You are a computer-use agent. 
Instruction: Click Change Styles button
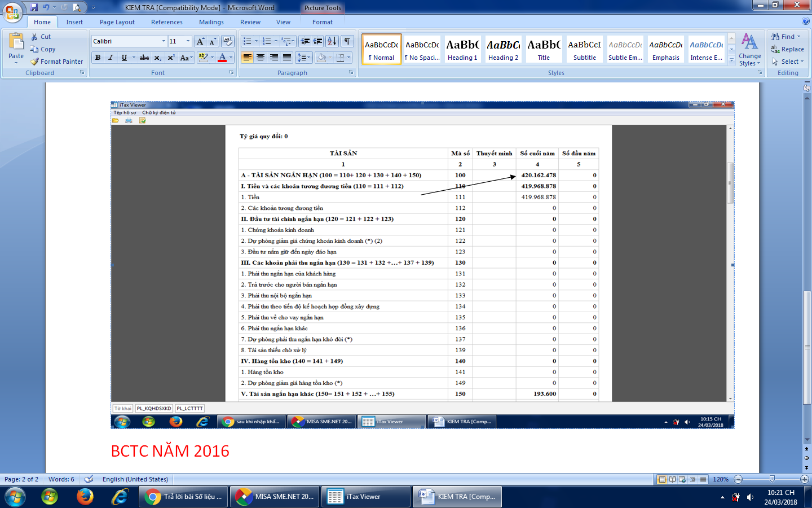pyautogui.click(x=750, y=49)
